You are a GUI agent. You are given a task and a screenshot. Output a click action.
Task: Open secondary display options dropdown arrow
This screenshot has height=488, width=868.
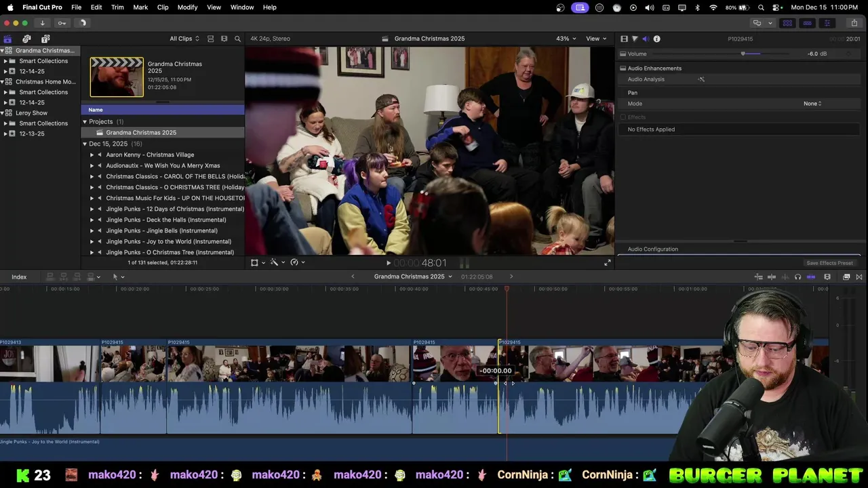pyautogui.click(x=770, y=23)
